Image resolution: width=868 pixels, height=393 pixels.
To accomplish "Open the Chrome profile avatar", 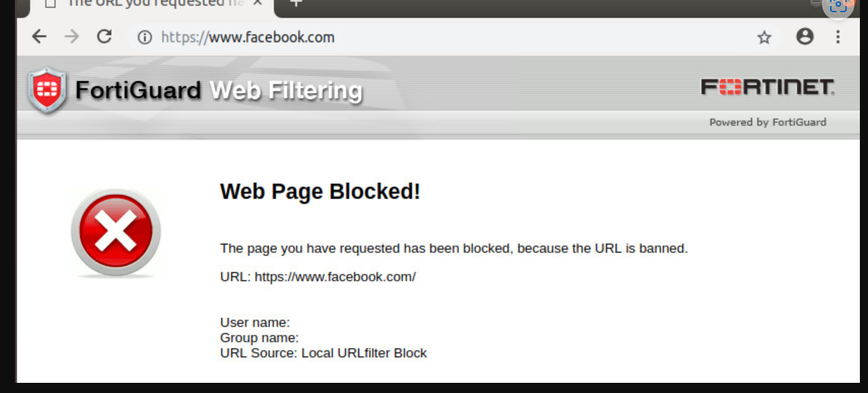I will (x=804, y=37).
